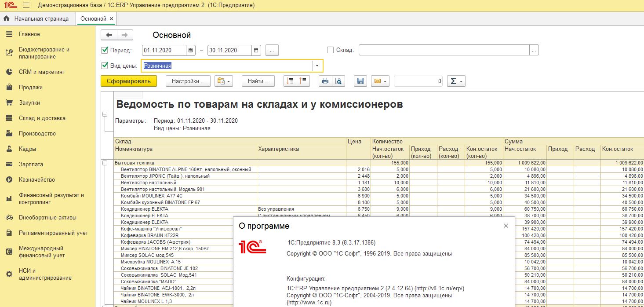Uncheck the Период checkbox
Viewport: 644px width, 307px height.
click(105, 50)
